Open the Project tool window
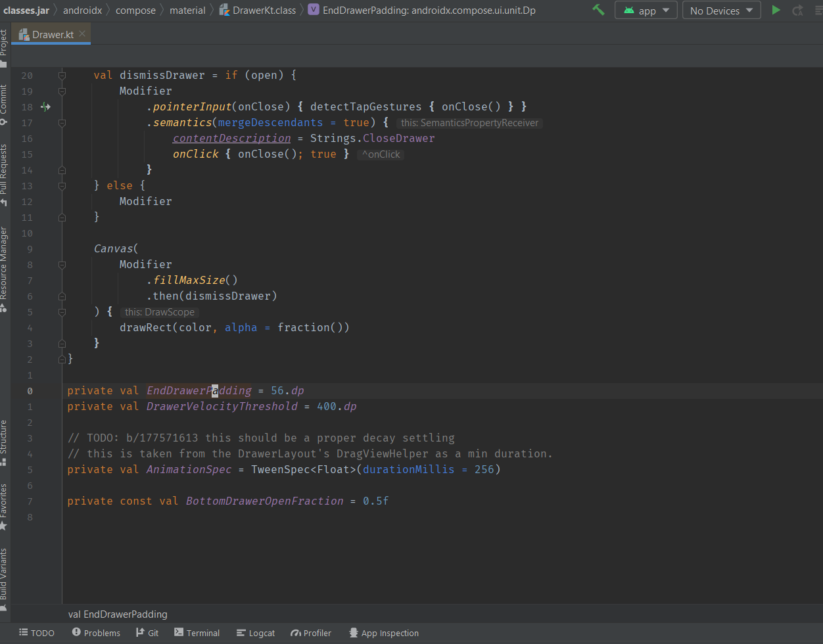This screenshot has height=644, width=823. [x=4, y=47]
